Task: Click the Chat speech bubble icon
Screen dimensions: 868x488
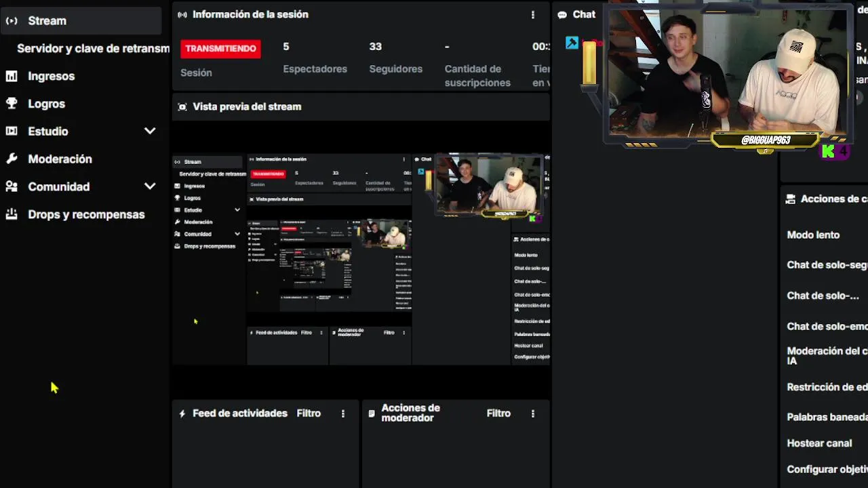Action: click(562, 14)
